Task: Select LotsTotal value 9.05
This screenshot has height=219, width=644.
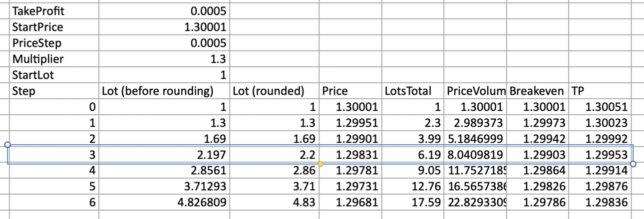Action: pos(412,170)
